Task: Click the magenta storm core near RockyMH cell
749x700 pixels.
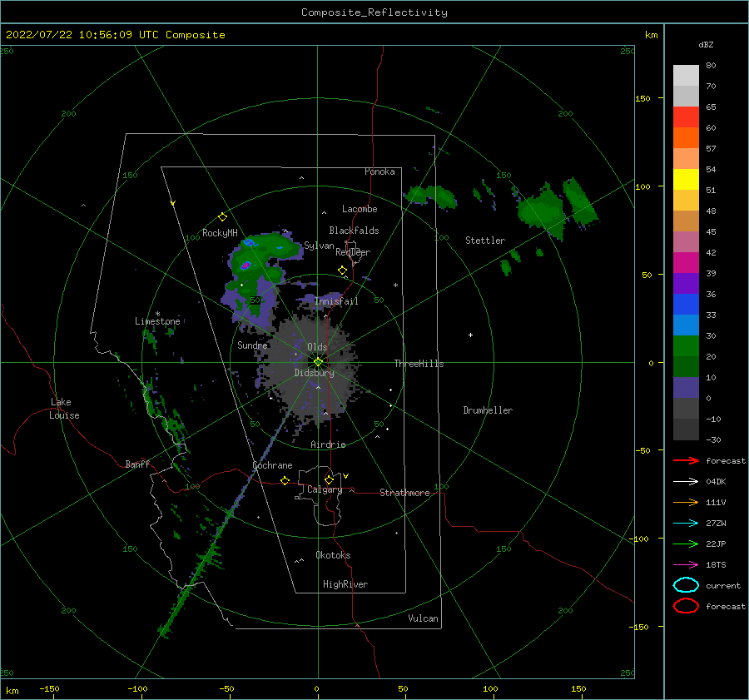Action: (x=246, y=266)
